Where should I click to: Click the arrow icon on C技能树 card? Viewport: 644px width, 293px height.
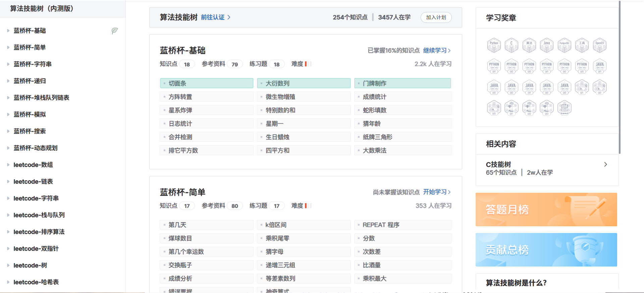(x=605, y=164)
